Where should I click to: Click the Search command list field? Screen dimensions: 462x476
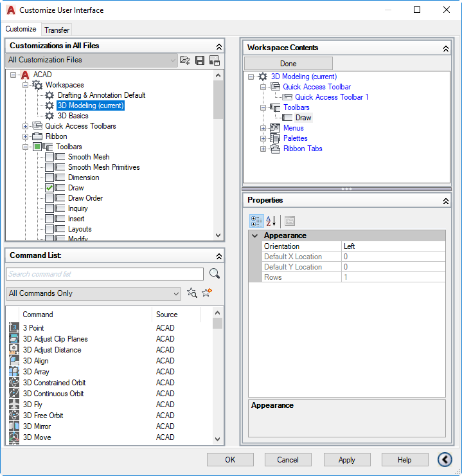click(105, 274)
